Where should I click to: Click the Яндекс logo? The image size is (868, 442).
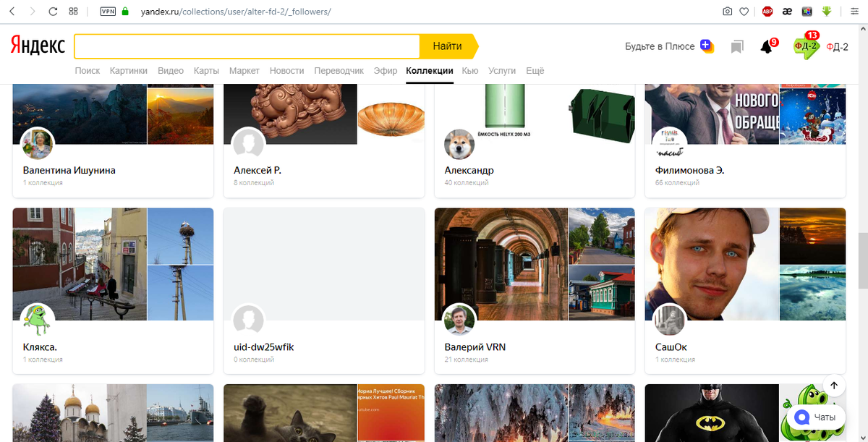coord(38,46)
